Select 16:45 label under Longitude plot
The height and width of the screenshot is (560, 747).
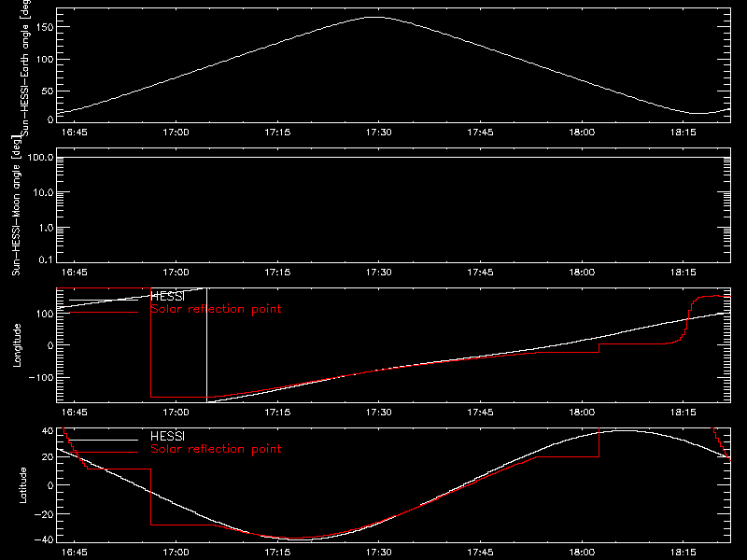pos(75,413)
